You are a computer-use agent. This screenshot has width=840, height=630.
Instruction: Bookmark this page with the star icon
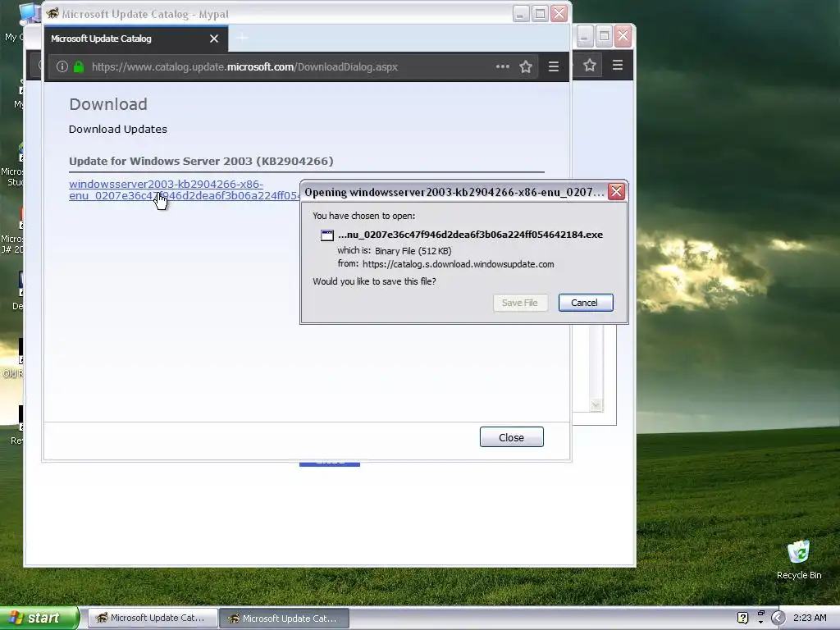point(526,66)
